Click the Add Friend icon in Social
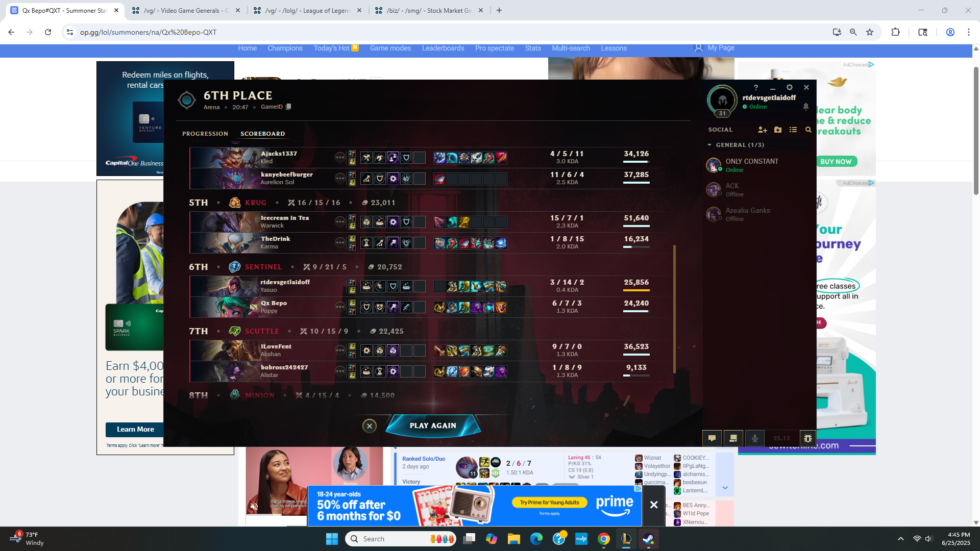 (x=763, y=130)
